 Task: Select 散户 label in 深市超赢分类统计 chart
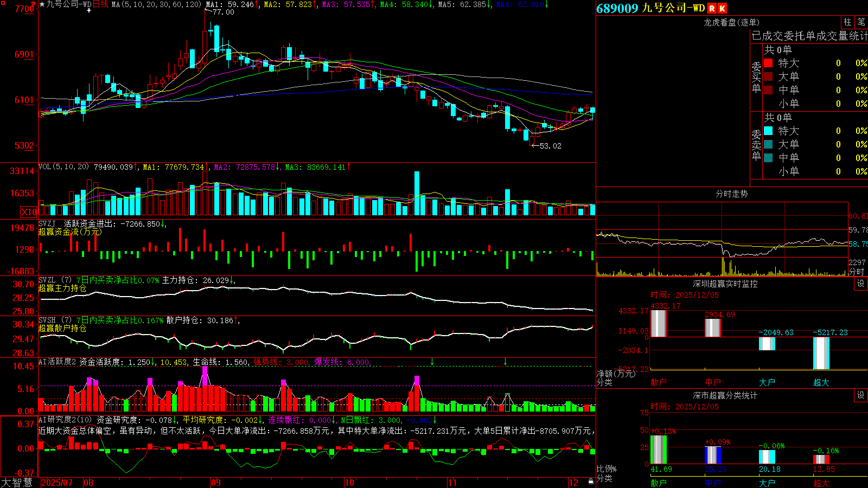click(659, 483)
